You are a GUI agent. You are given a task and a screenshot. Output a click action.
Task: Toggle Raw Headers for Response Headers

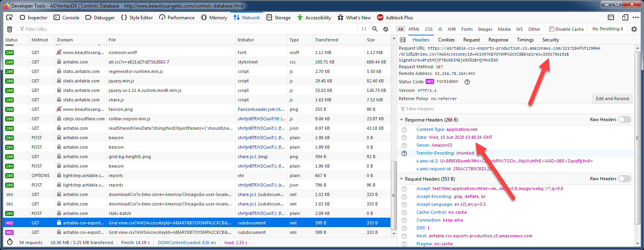(624, 119)
